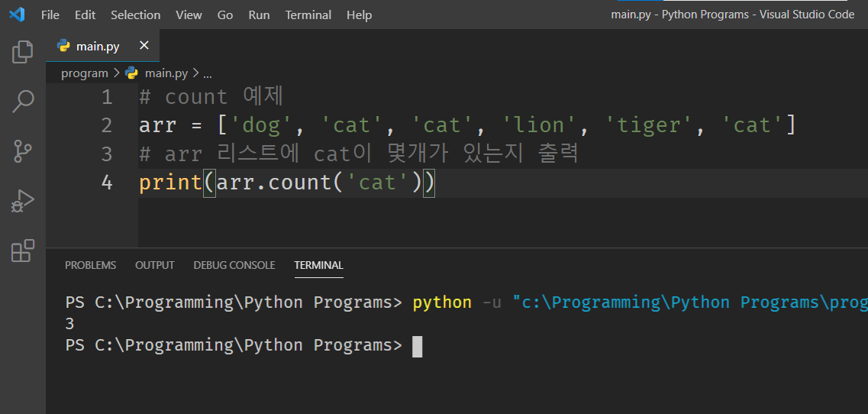
Task: Click the Python icon in breadcrumb
Action: 131,73
